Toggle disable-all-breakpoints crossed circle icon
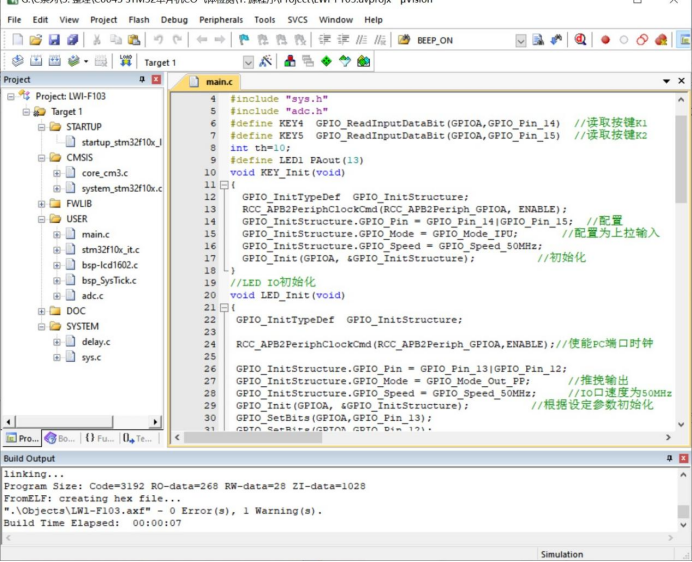Image resolution: width=692 pixels, height=562 pixels. coord(642,40)
